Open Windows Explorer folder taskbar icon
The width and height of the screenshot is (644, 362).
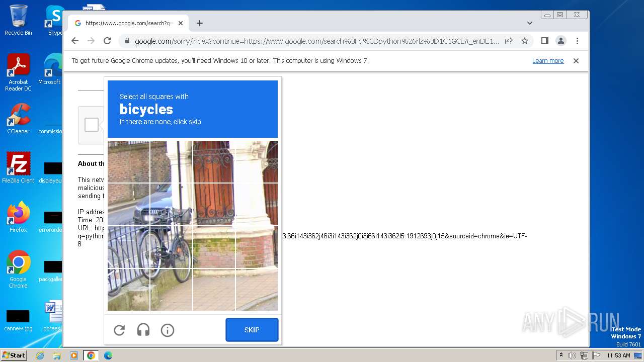[x=57, y=355]
